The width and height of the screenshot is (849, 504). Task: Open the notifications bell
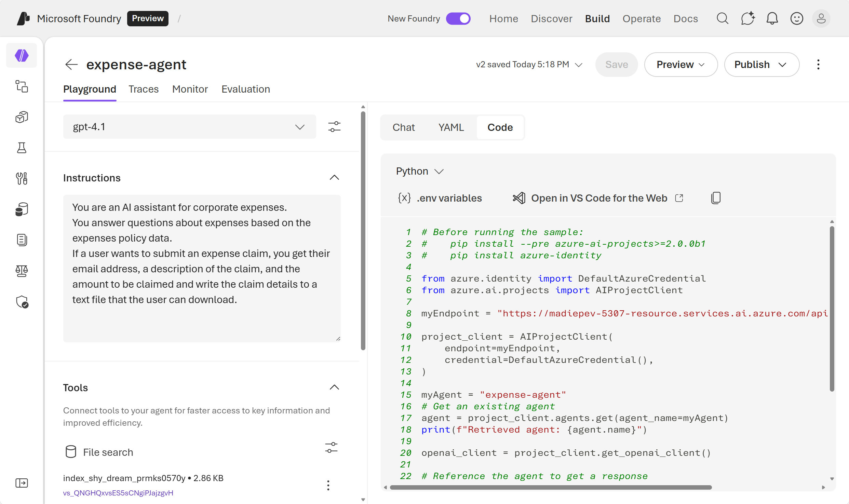772,18
